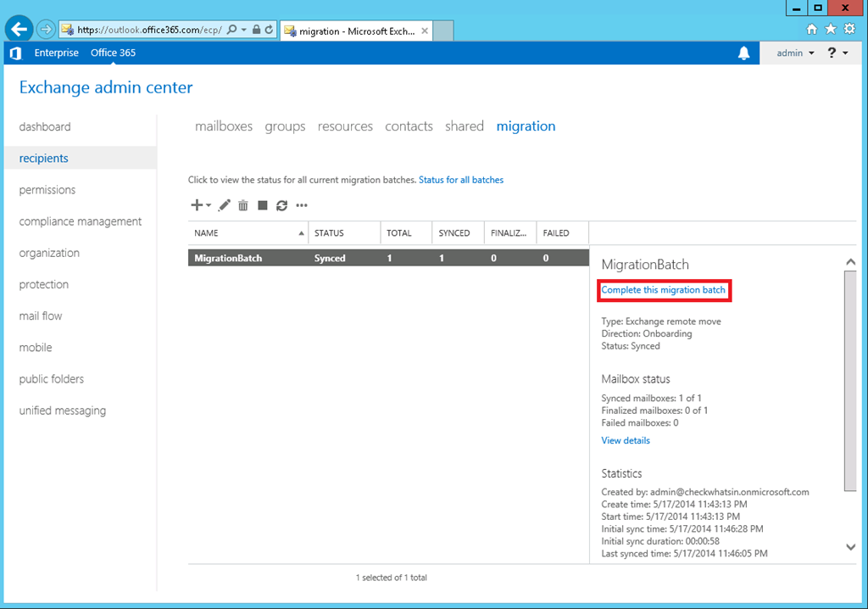Sort by the NAME column header
The height and width of the screenshot is (609, 868).
pos(248,232)
